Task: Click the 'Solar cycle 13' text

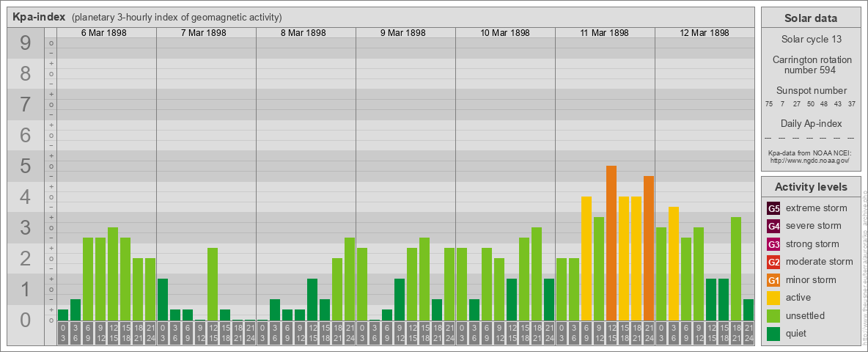Action: (810, 40)
